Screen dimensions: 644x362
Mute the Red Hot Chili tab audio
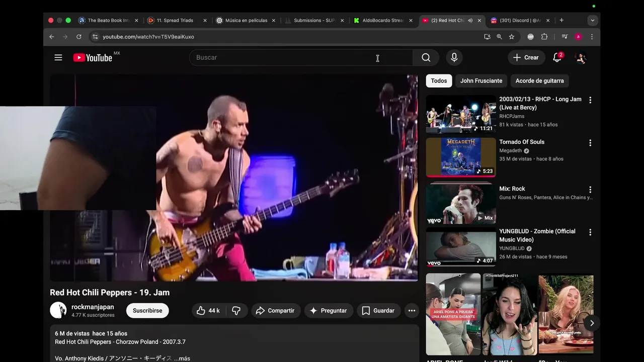[470, 21]
